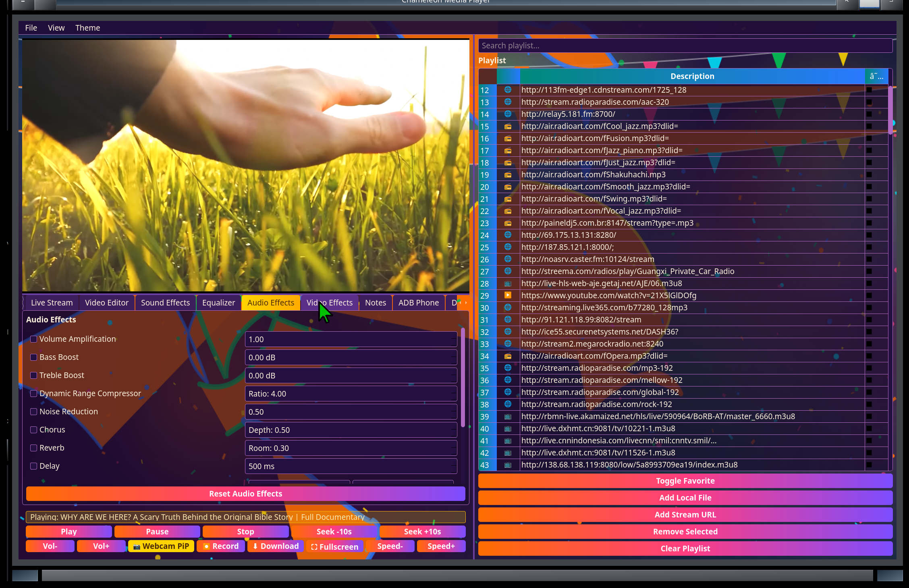Click the Bass Boost 0.00 dB field
Viewport: 909px width, 588px height.
click(x=351, y=357)
